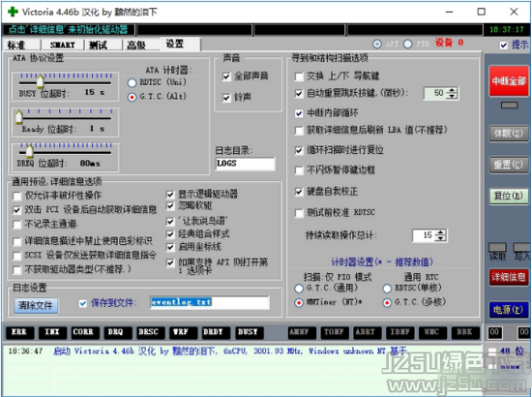Click the CORR status indicator

point(85,332)
